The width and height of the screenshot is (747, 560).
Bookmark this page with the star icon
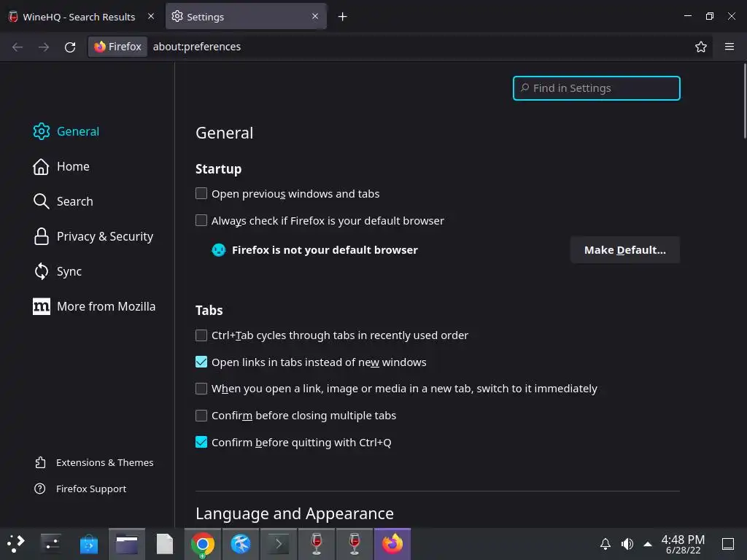[701, 47]
